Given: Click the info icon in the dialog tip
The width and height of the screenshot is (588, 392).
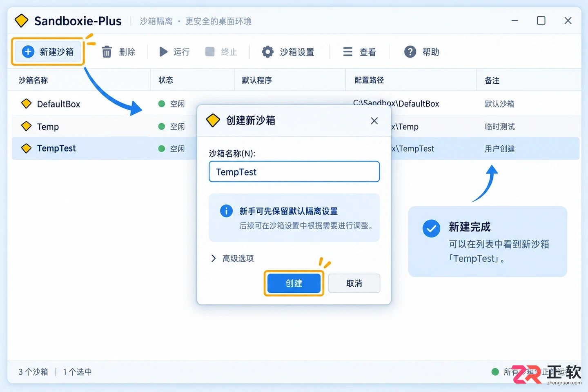Looking at the screenshot, I should point(226,211).
